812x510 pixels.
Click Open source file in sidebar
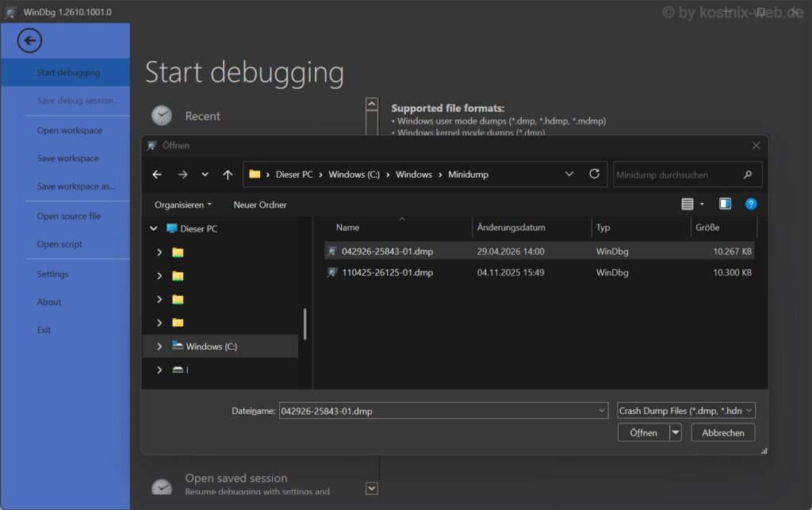(69, 217)
